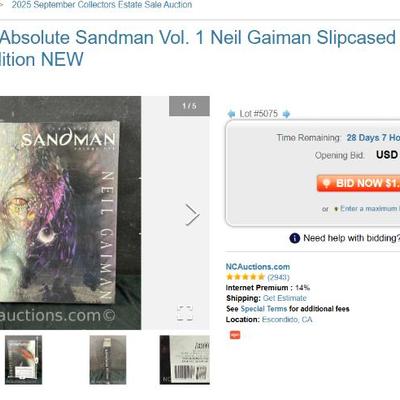
Task: Open Enter a maximum bid link
Action: tap(370, 208)
